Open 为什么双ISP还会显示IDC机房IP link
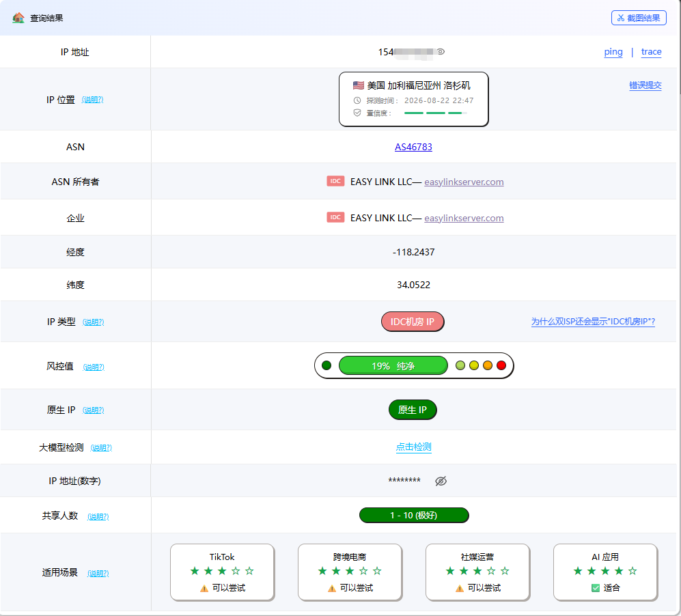The image size is (681, 616). (593, 322)
